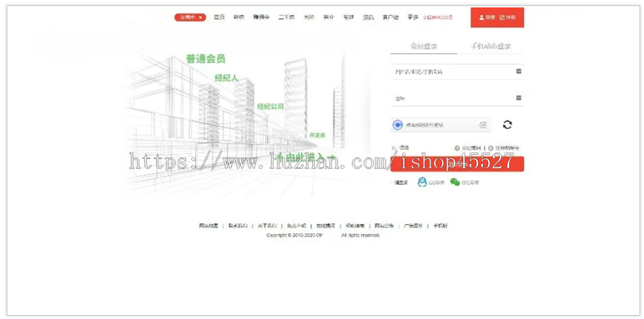Viewport: 644px width, 319px height.
Task: Click the keyboard icon in the password field
Action: click(x=519, y=97)
